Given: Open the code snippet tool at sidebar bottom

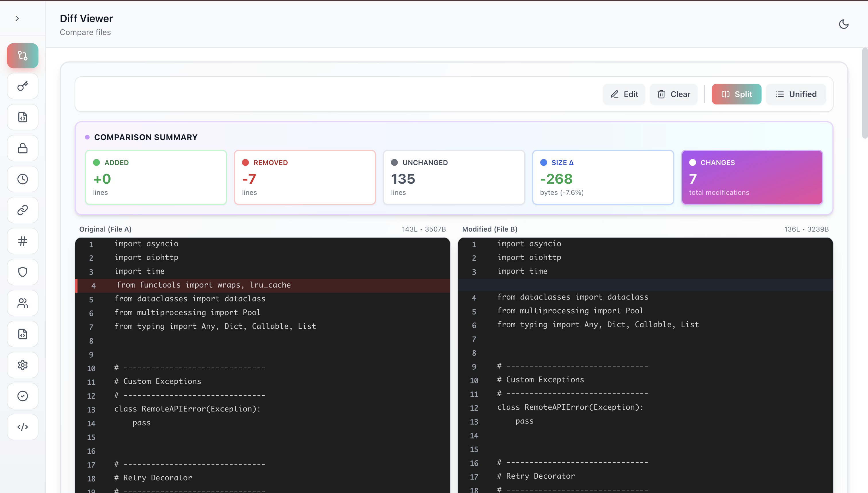Looking at the screenshot, I should (x=22, y=427).
